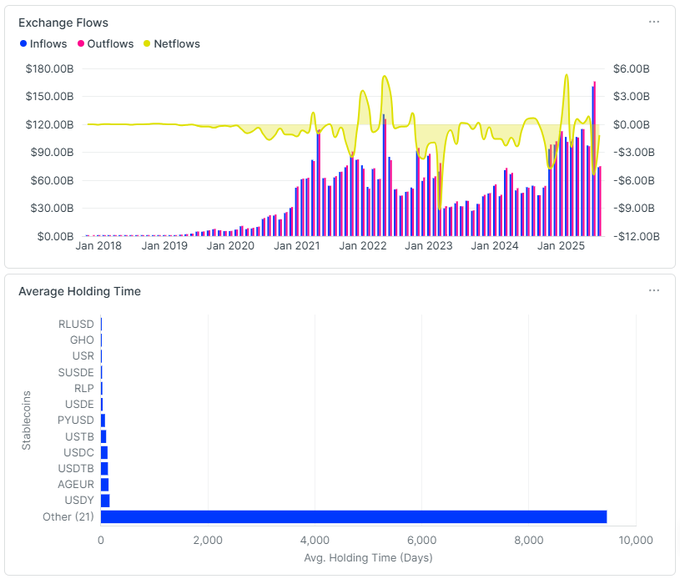
Task: Click the $180.00B left axis value
Action: (49, 69)
